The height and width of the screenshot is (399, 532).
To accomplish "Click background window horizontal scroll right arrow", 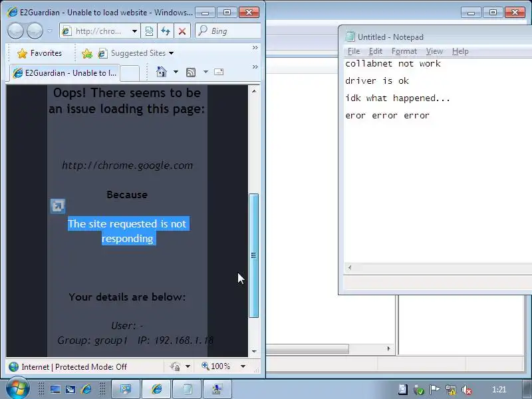I will (389, 348).
